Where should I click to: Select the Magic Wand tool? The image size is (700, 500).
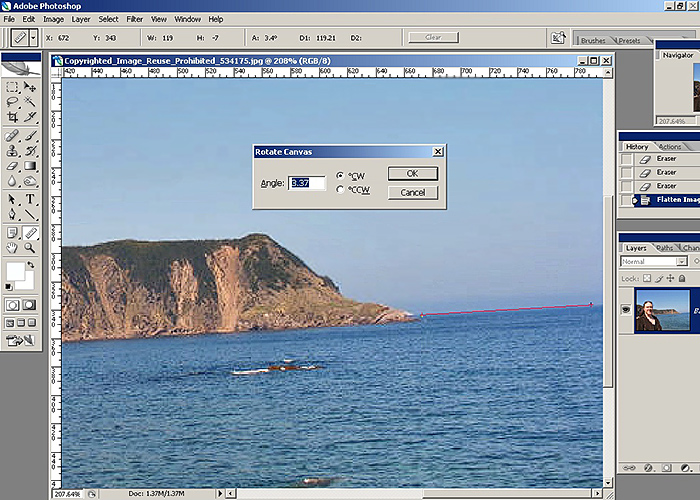click(30, 102)
